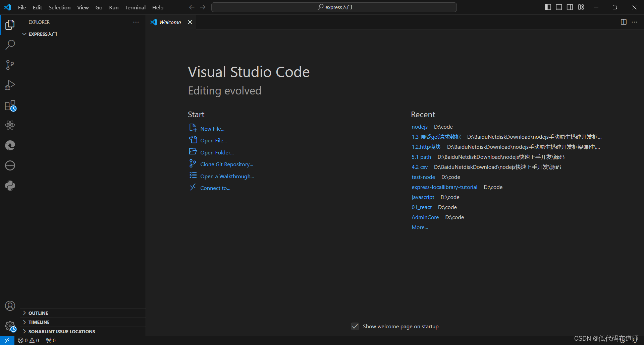Open the Edit menu
Image resolution: width=644 pixels, height=345 pixels.
point(37,7)
